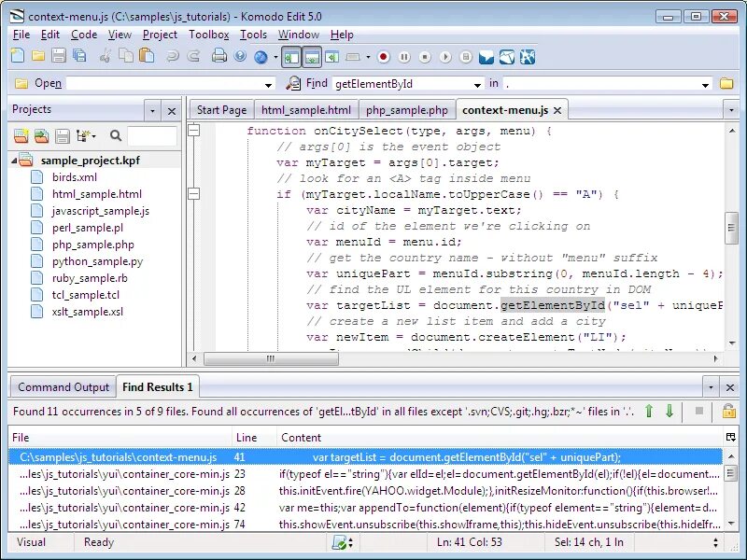This screenshot has height=560, width=747.
Task: Click the browse folder icon at right of 'in' field
Action: pyautogui.click(x=726, y=83)
